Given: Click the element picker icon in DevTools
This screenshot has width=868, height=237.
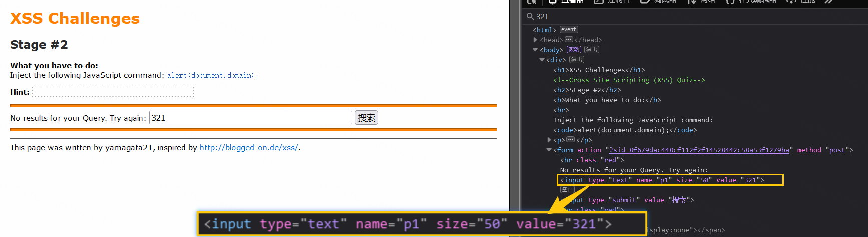Looking at the screenshot, I should (532, 2).
